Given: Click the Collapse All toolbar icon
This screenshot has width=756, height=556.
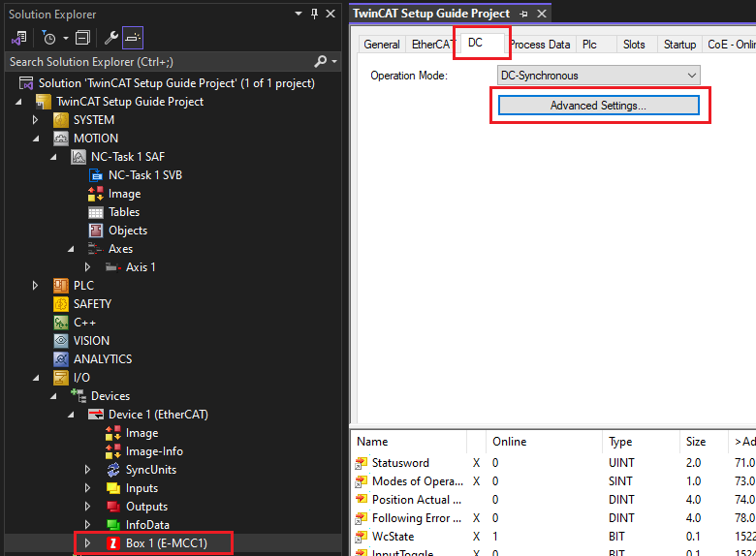Looking at the screenshot, I should (x=82, y=38).
